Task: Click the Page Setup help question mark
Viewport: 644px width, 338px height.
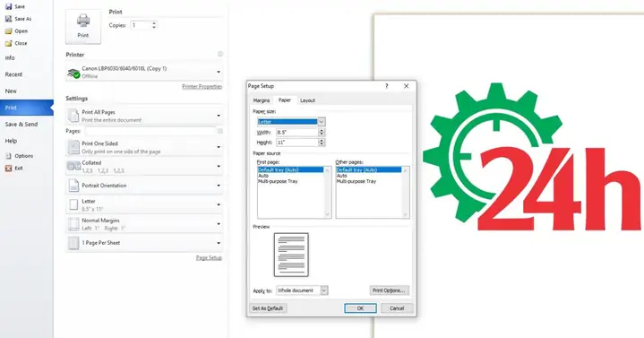Action: click(386, 86)
